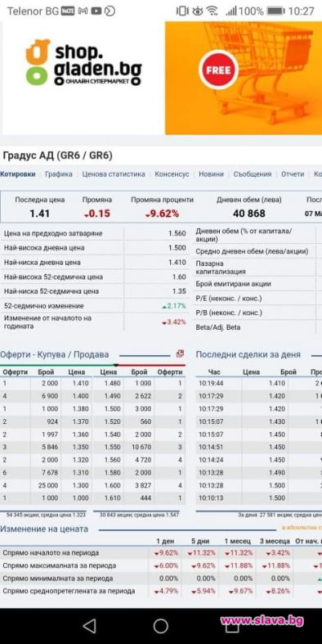Image resolution: width=322 pixels, height=644 pixels.
Task: Click the previous close value 1.560
Action: tap(177, 233)
